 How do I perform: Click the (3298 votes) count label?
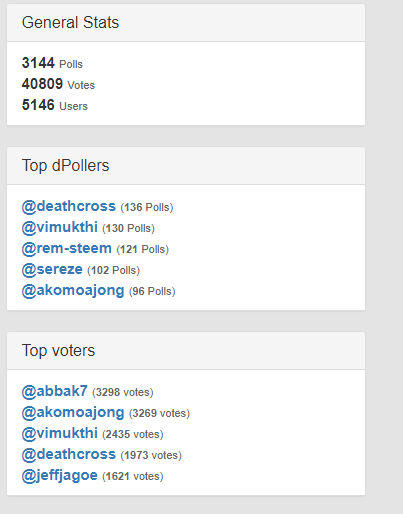tap(123, 392)
